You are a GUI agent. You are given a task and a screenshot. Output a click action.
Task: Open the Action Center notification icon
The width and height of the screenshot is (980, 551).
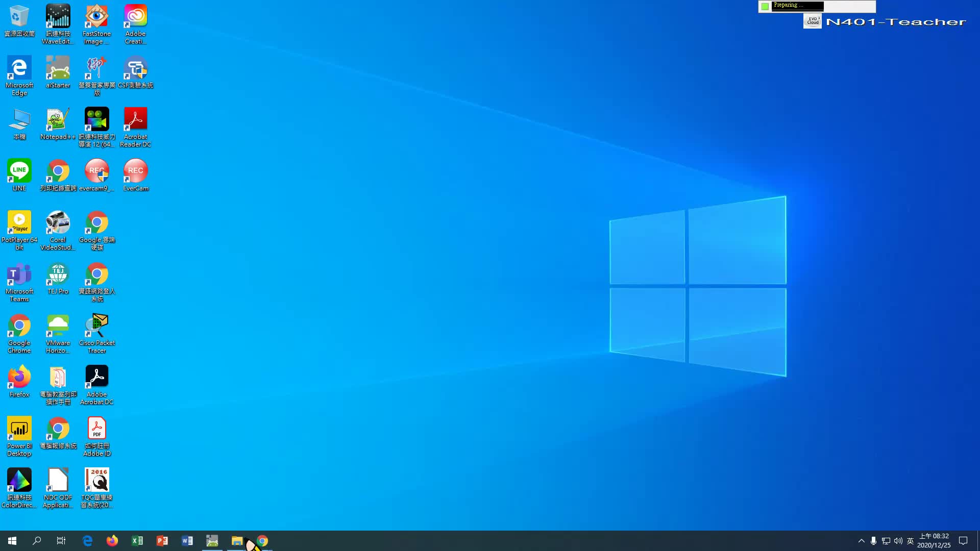tap(963, 541)
